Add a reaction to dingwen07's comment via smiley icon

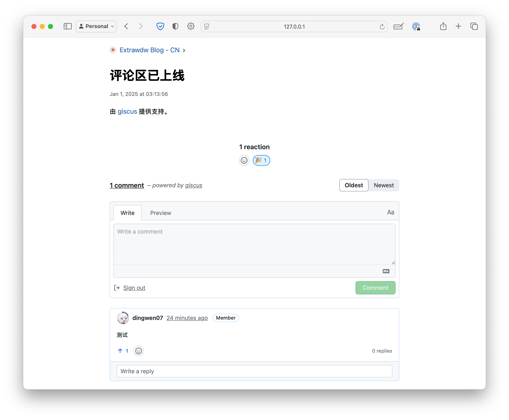(138, 351)
